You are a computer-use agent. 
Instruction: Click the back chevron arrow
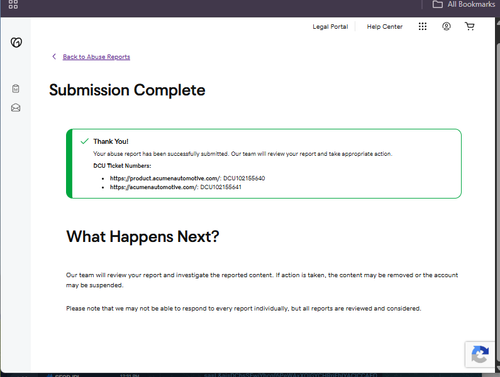[x=54, y=57]
